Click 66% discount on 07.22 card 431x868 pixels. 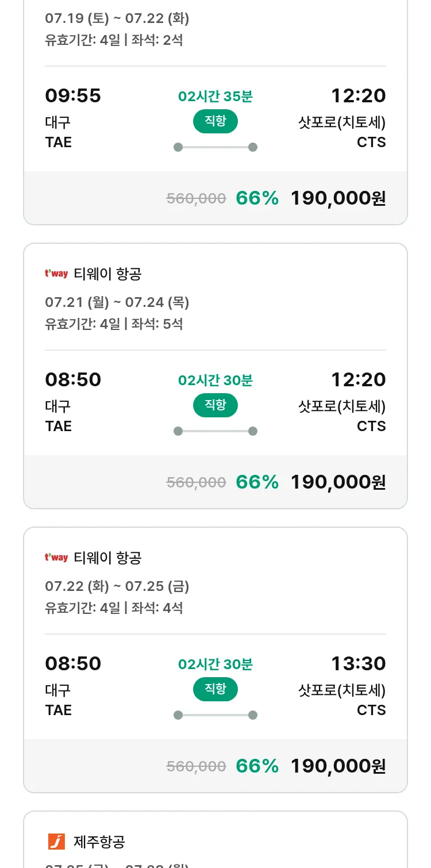257,766
